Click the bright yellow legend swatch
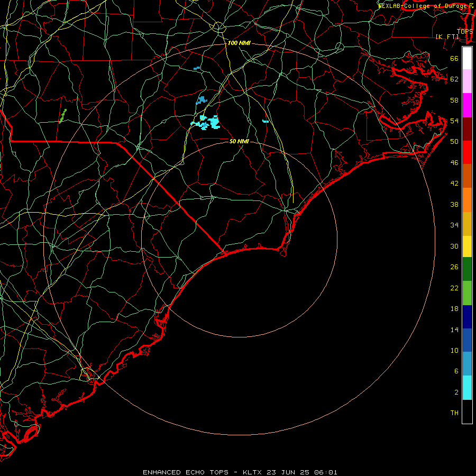476x476 pixels. point(467,246)
